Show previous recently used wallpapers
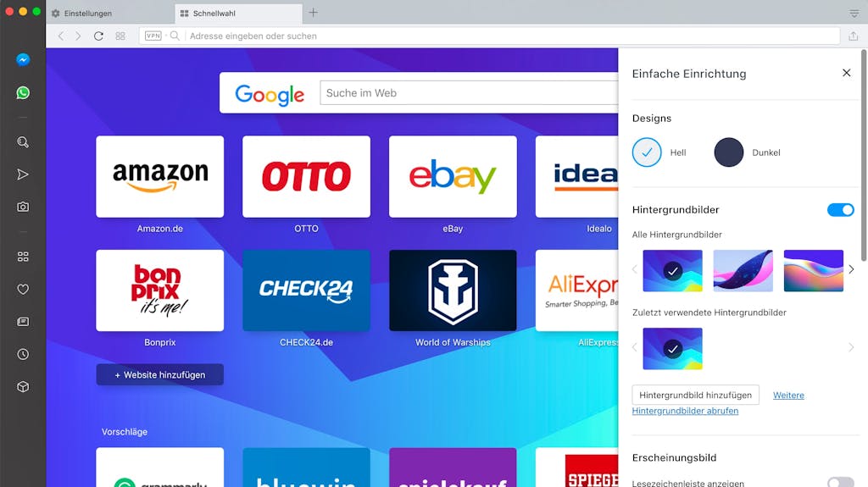 coord(635,347)
